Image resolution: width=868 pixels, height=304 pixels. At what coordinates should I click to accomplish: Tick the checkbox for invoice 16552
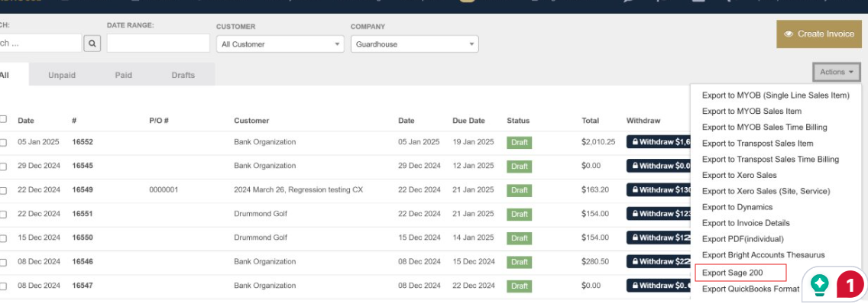click(x=3, y=142)
